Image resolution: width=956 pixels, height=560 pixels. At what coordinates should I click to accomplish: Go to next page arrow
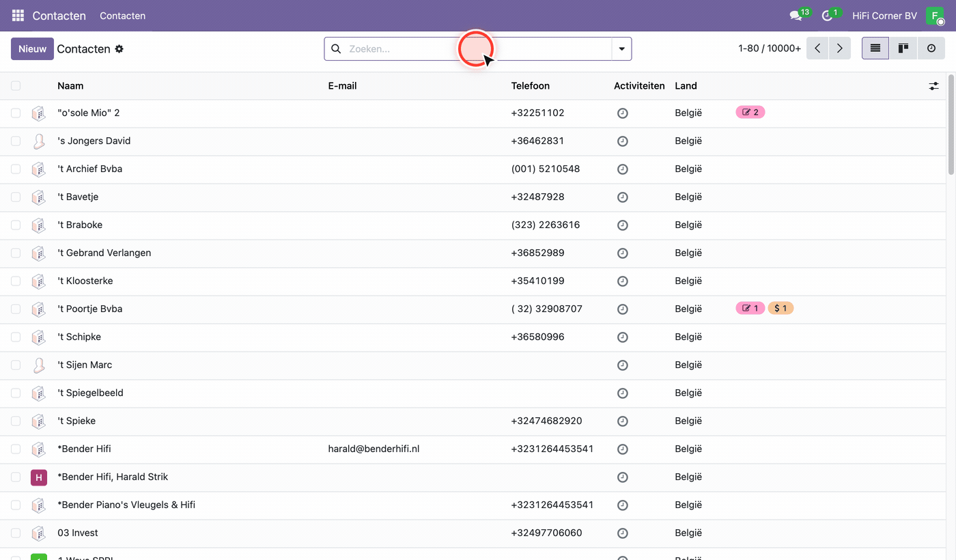tap(840, 48)
